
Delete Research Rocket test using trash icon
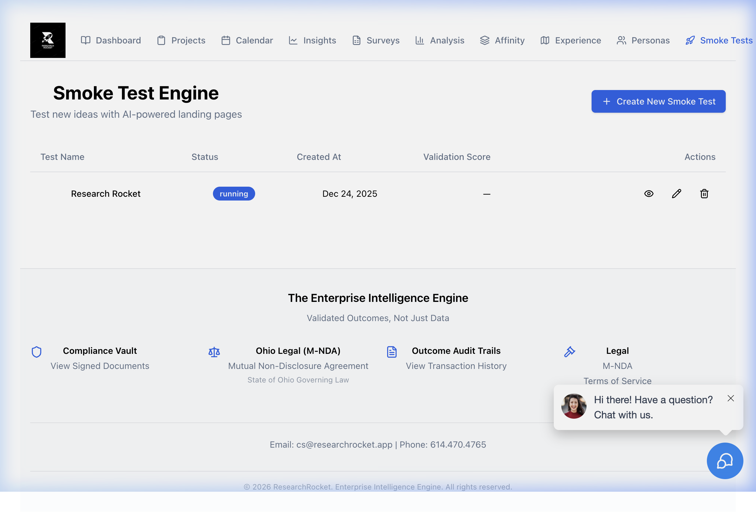[x=704, y=194]
